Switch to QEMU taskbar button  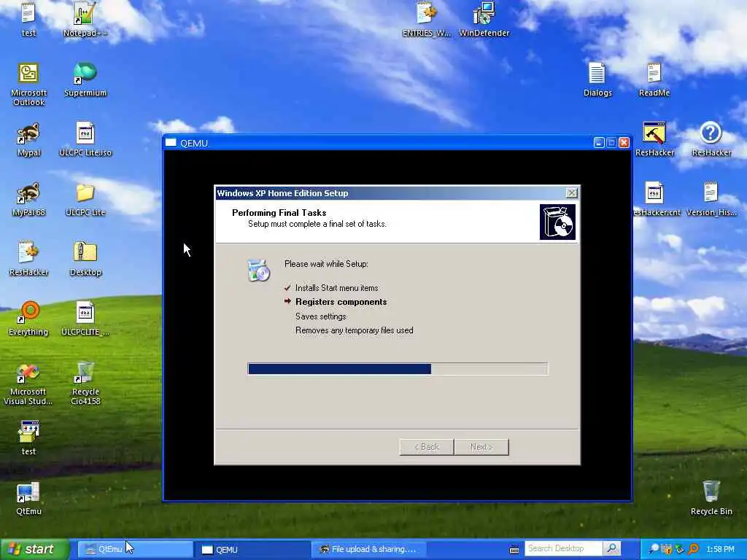point(252,550)
